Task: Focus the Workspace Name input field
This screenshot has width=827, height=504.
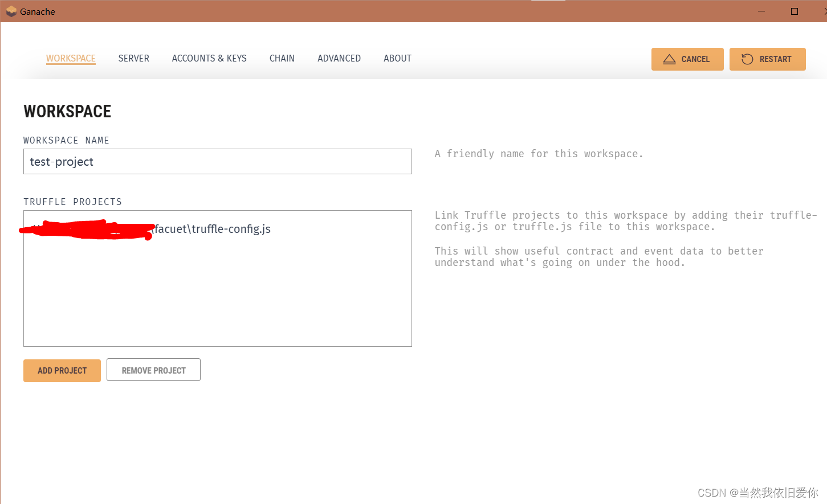Action: [x=218, y=162]
